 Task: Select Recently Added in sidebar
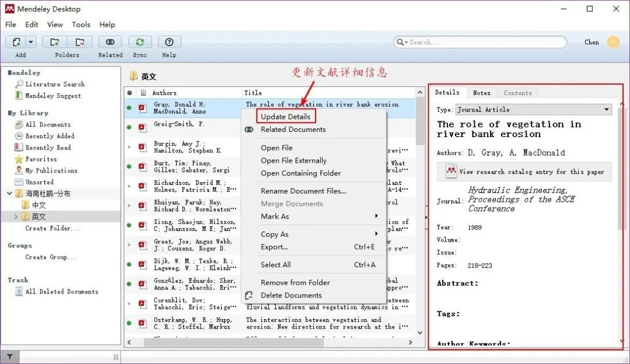[x=50, y=136]
